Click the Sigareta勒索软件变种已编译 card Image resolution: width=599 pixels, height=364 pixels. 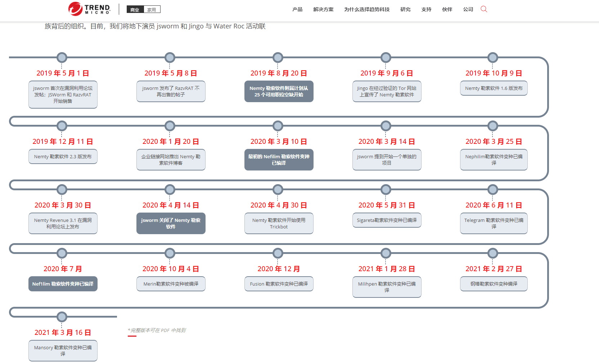pos(387,220)
